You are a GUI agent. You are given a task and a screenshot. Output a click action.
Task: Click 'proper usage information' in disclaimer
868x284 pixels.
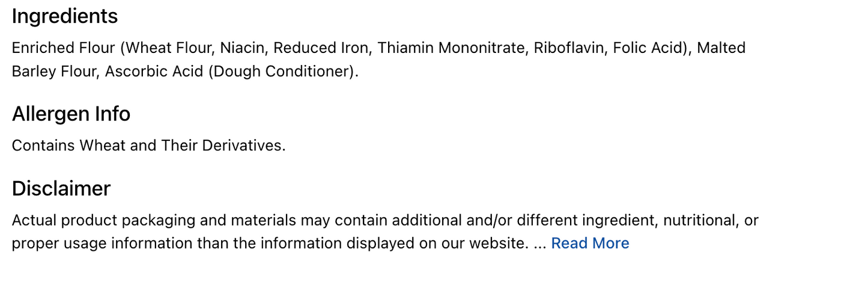click(97, 244)
